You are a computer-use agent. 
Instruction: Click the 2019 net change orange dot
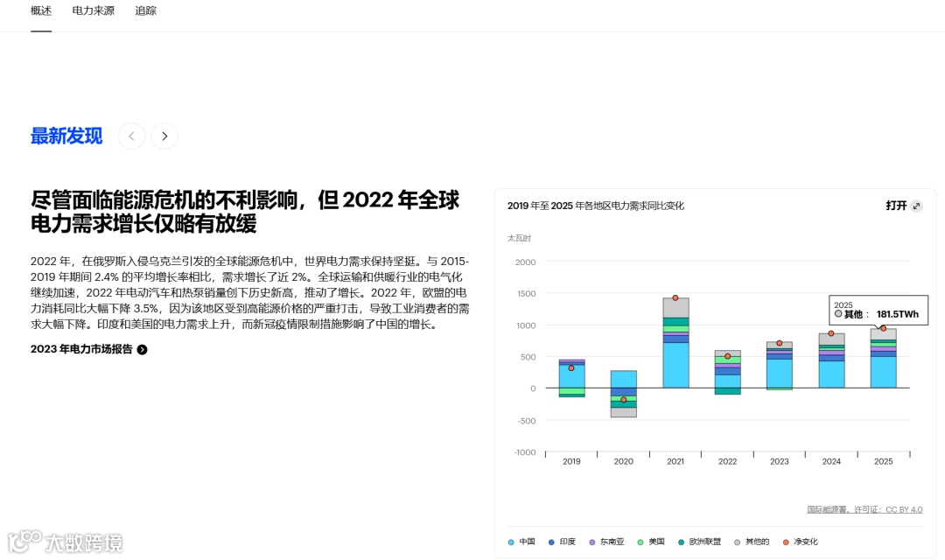(571, 367)
